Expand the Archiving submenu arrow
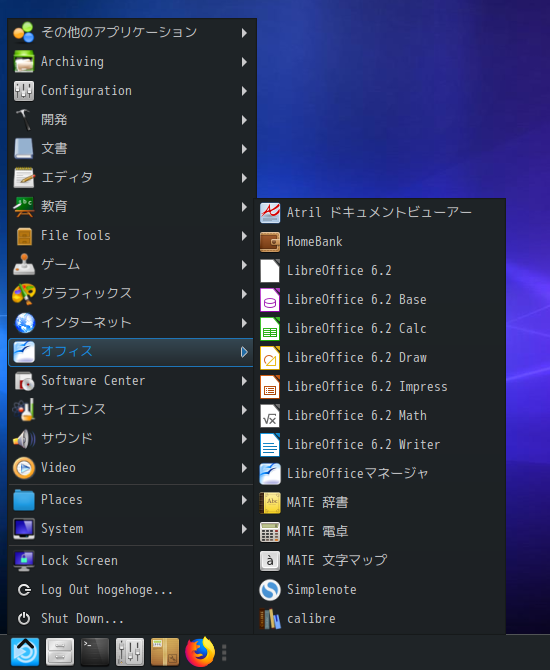Screen dimensions: 550x670 tap(244, 62)
